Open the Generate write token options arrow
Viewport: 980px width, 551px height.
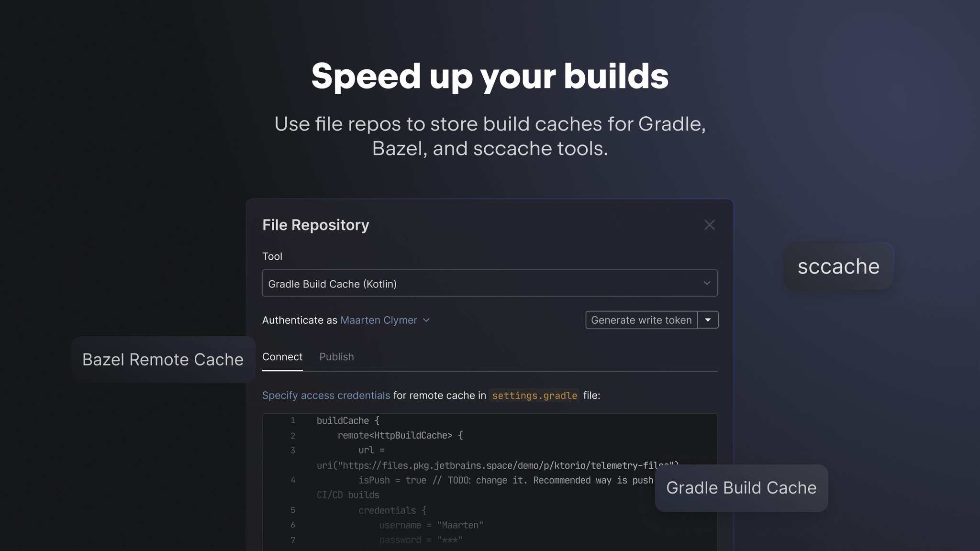[x=709, y=320]
